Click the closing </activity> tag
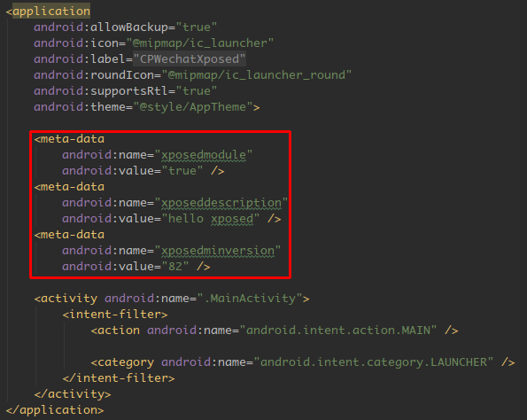The width and height of the screenshot is (527, 420). [73, 393]
